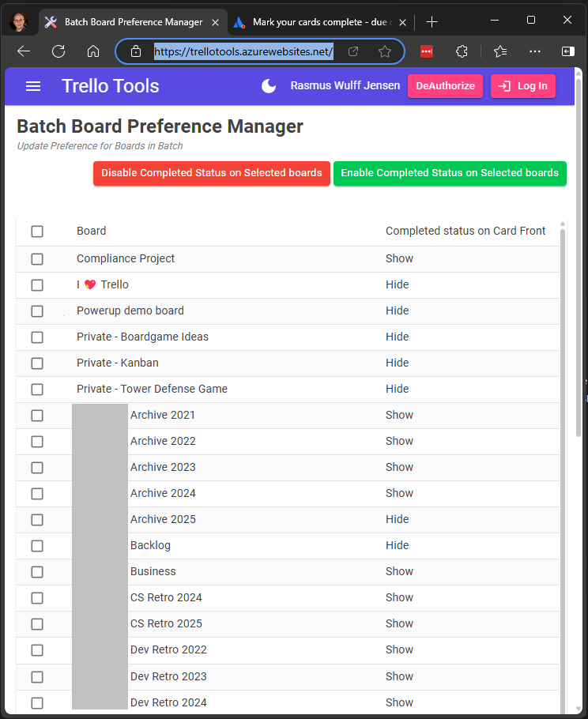
Task: Check the Backlog board checkbox
Action: point(37,546)
